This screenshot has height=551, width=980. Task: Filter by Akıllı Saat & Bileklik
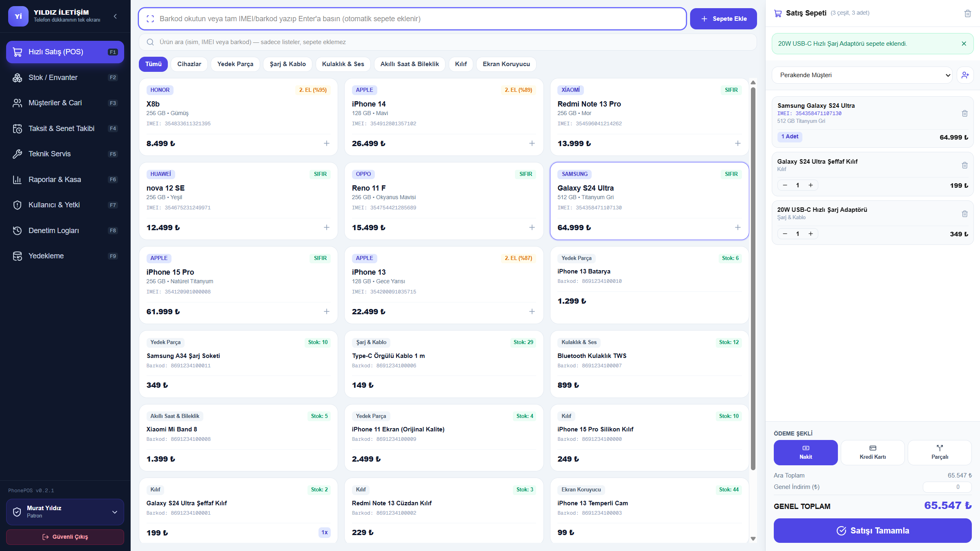410,64
